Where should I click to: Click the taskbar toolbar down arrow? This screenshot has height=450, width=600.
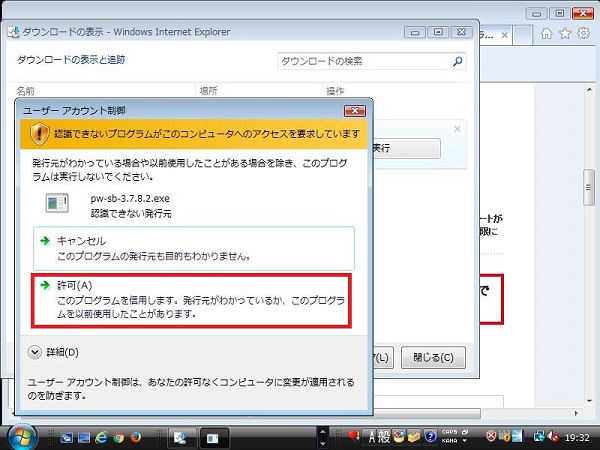pos(323,444)
